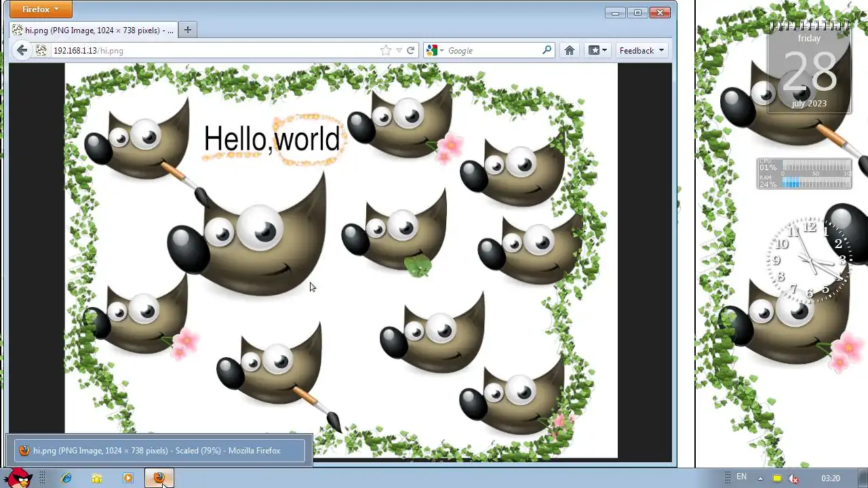Viewport: 868px width, 488px height.
Task: Launch Internet Explorer from taskbar
Action: coord(66,478)
